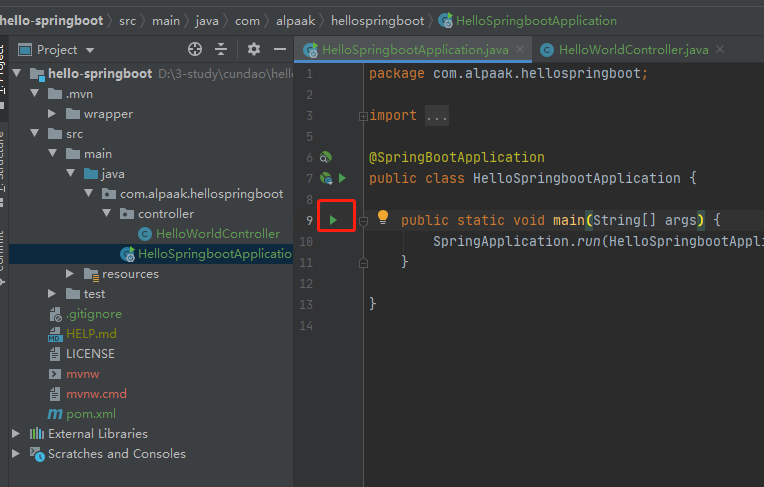
Task: Click line number 13 in the gutter
Action: (306, 305)
